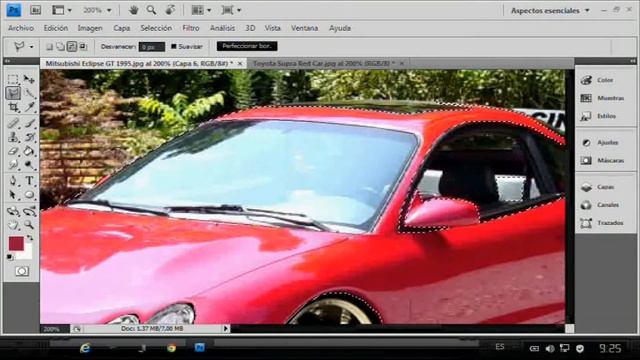The height and width of the screenshot is (360, 640).
Task: Select the Dodge tool
Action: (x=29, y=164)
